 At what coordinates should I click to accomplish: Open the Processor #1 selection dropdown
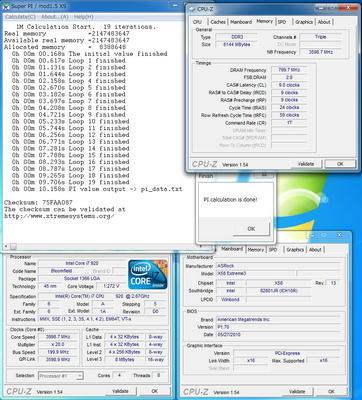(x=61, y=376)
